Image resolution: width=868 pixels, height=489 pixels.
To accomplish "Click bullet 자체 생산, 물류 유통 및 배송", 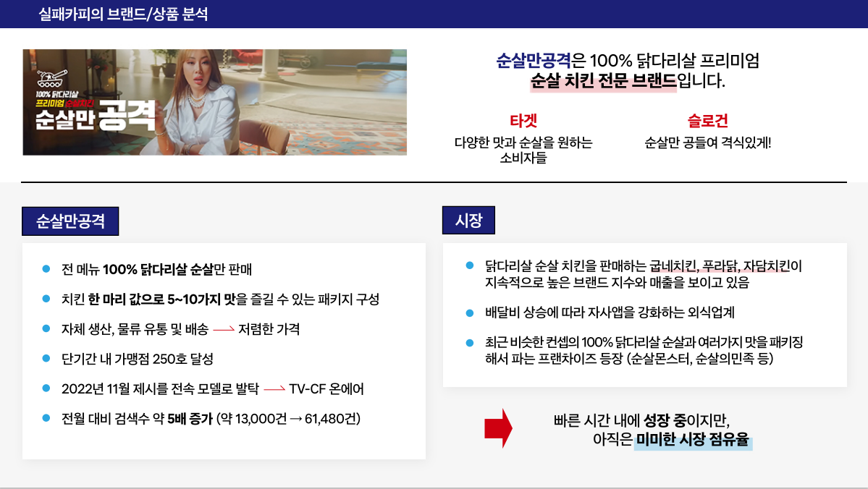I will click(135, 329).
